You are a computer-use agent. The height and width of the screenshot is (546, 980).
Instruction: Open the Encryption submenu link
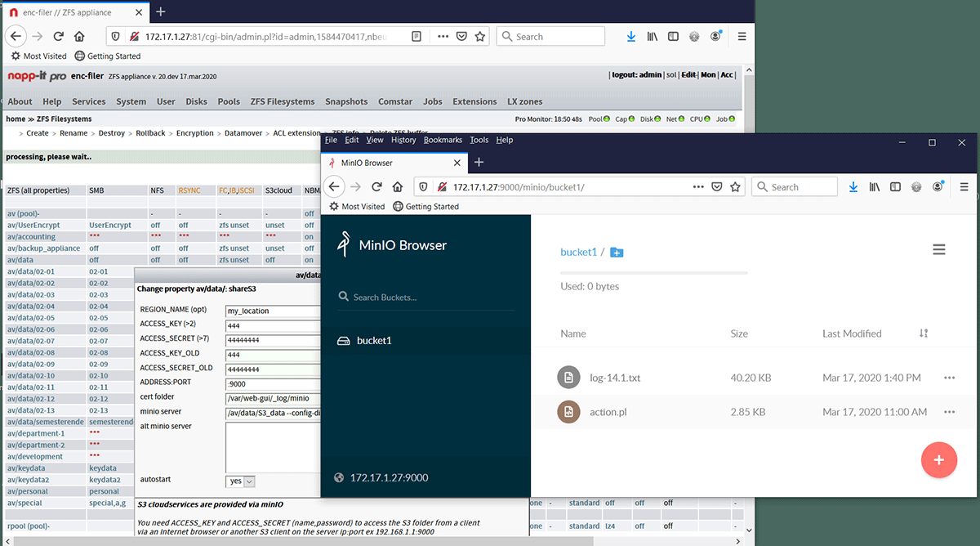[x=194, y=133]
